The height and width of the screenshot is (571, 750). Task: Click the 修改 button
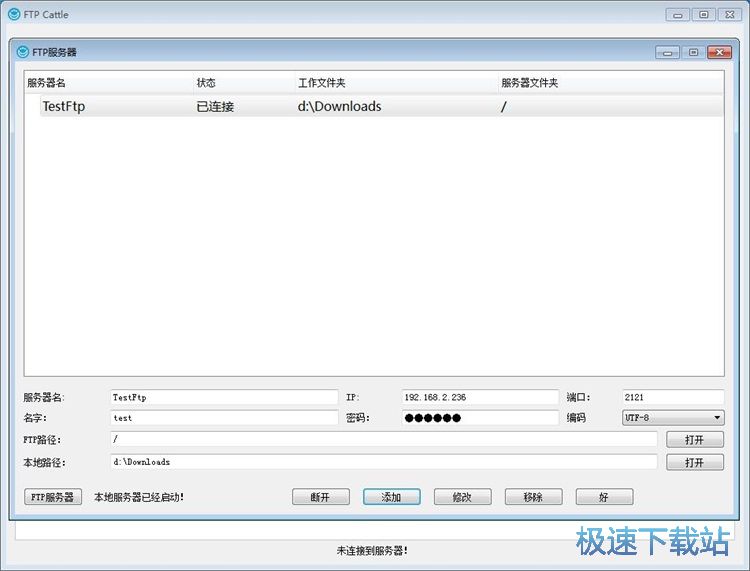(462, 497)
